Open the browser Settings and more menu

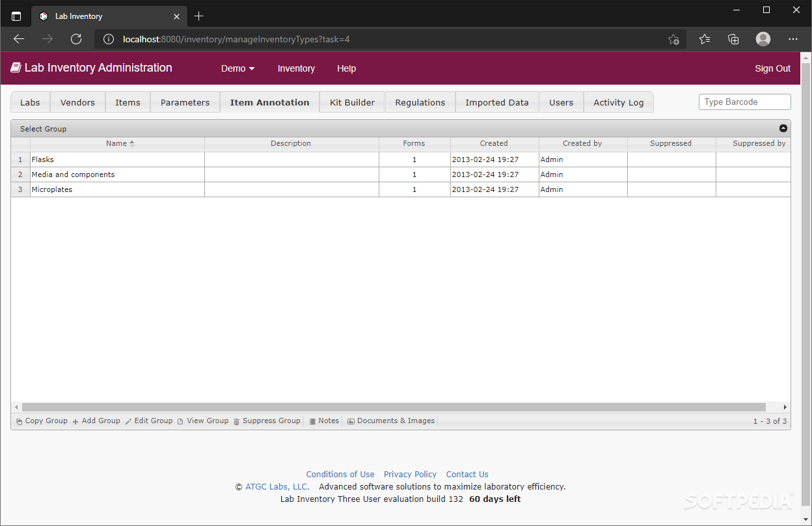(x=793, y=39)
